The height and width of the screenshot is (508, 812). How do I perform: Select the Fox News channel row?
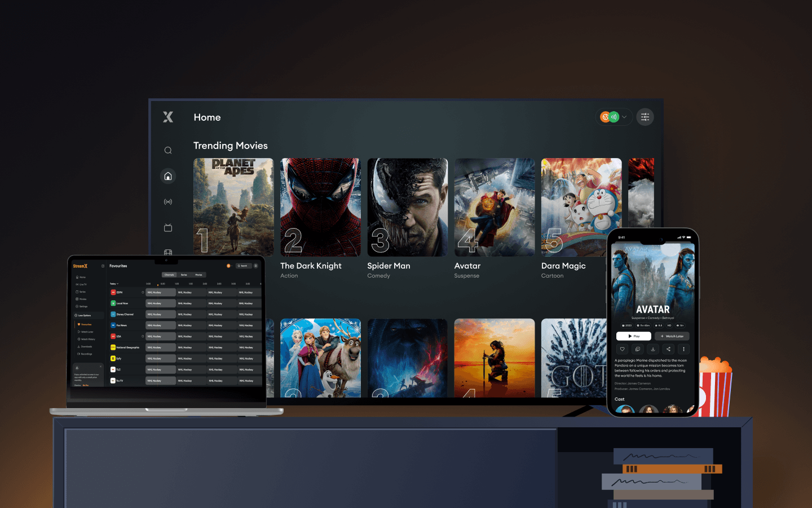[x=127, y=325]
